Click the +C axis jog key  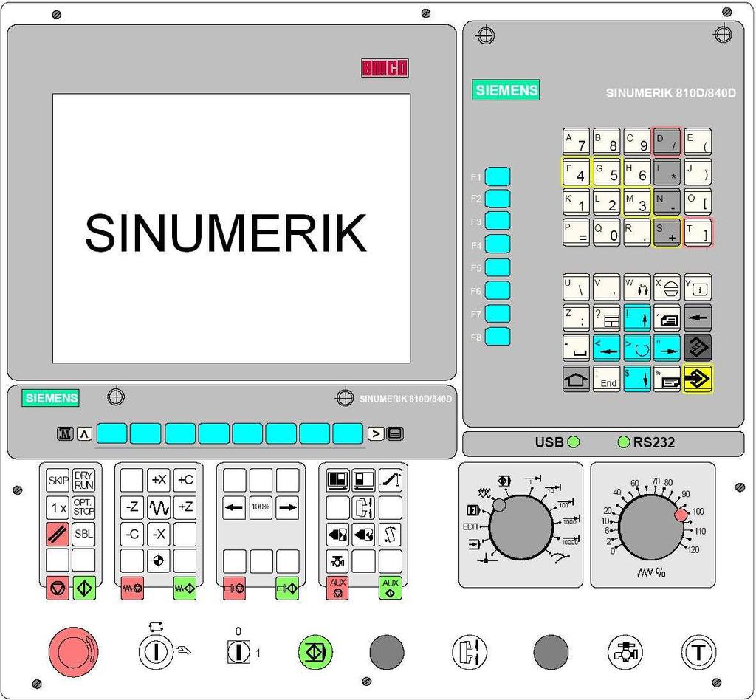[x=185, y=480]
